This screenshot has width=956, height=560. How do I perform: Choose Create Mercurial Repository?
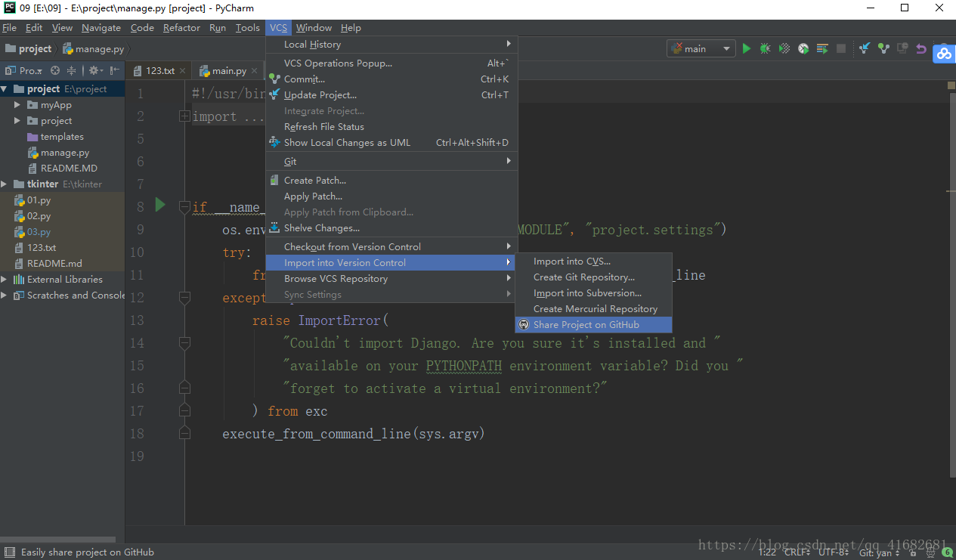point(593,309)
